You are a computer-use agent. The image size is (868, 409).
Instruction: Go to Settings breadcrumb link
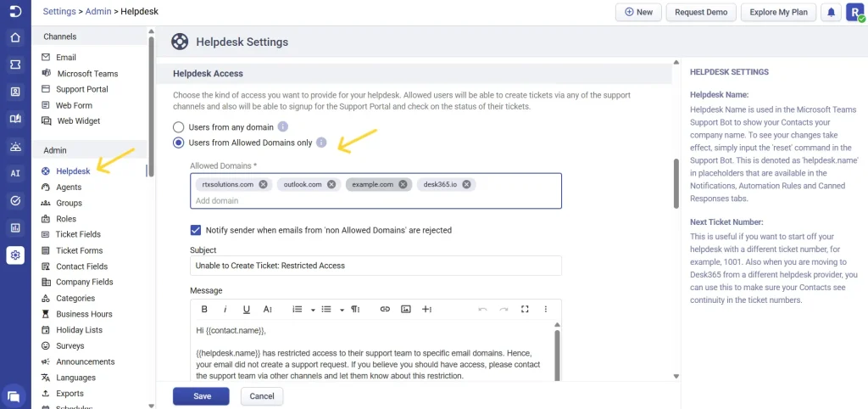59,11
